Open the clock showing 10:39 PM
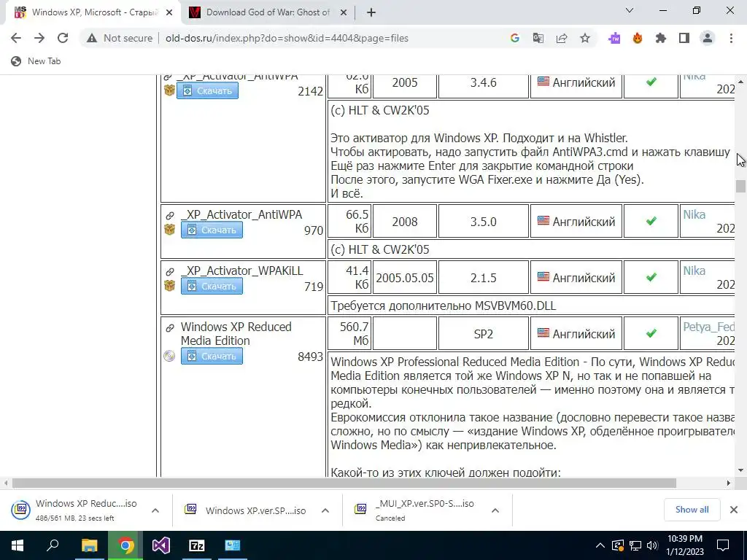The width and height of the screenshot is (747, 560). click(684, 545)
